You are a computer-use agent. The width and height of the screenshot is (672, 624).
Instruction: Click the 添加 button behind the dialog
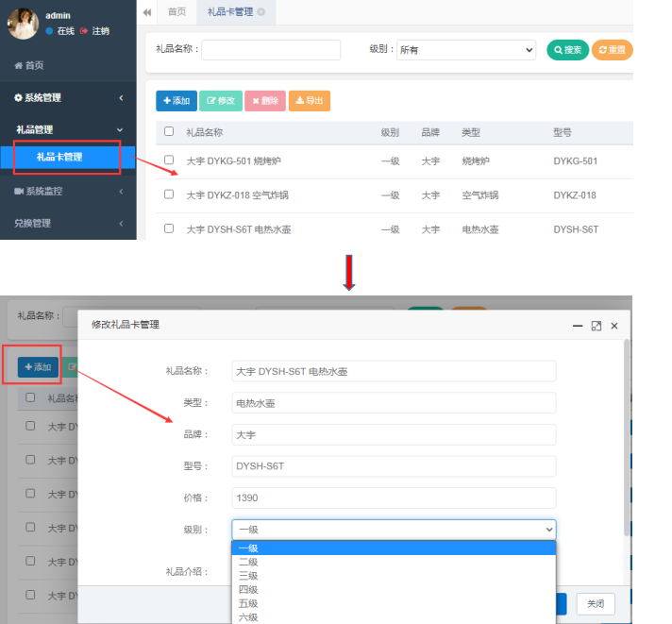pos(38,367)
